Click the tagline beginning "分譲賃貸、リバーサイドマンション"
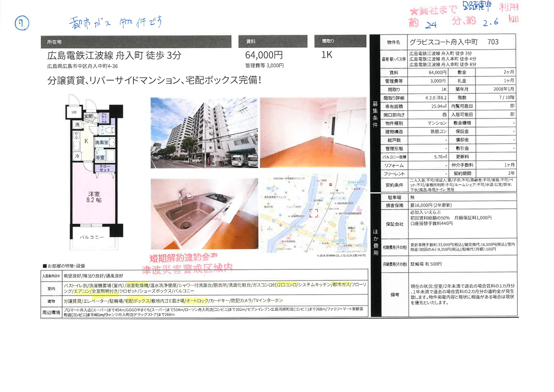The width and height of the screenshot is (554, 392). coord(154,80)
